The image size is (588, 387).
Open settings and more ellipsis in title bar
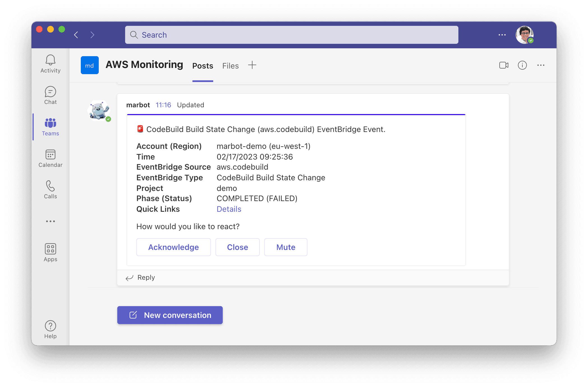click(x=502, y=35)
